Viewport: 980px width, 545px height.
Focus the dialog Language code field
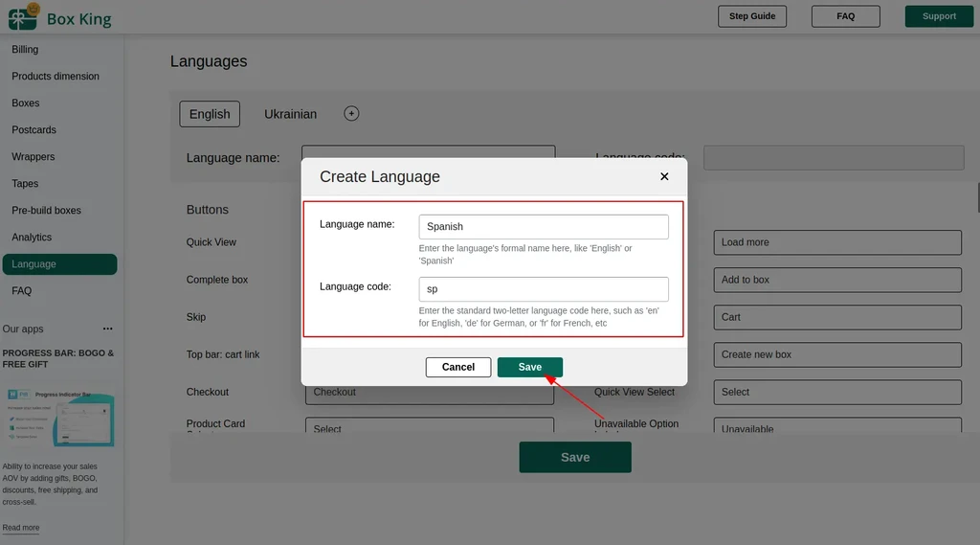tap(544, 289)
